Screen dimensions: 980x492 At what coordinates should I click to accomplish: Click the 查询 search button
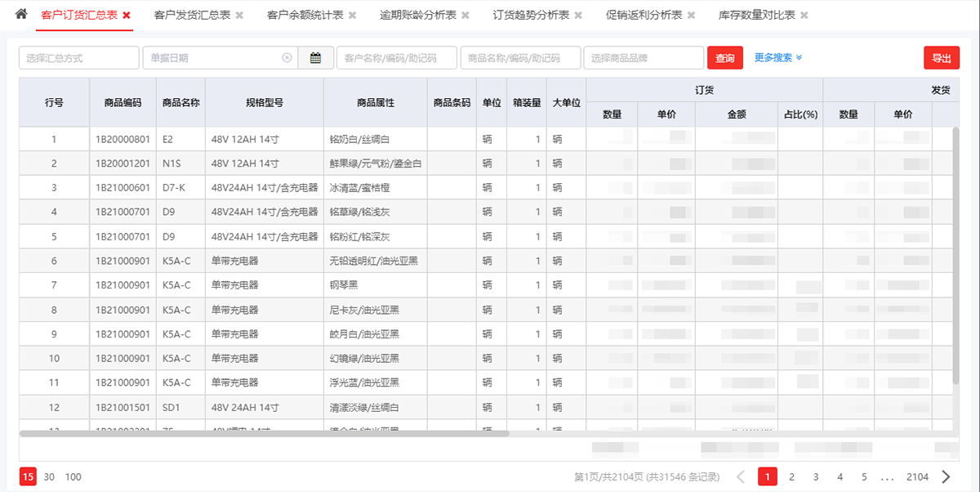(x=725, y=57)
